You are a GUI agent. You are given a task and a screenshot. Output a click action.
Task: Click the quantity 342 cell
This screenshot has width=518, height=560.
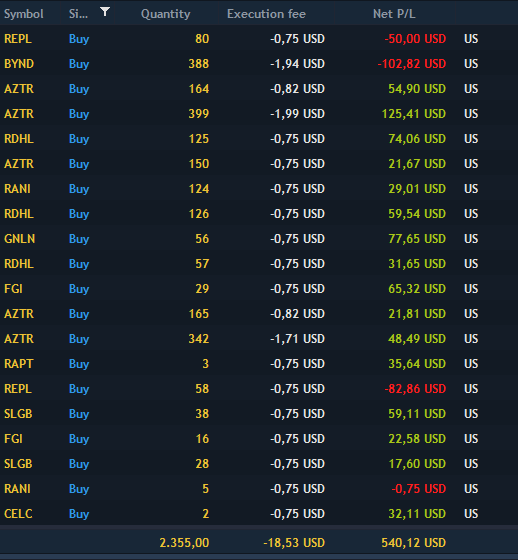click(199, 339)
